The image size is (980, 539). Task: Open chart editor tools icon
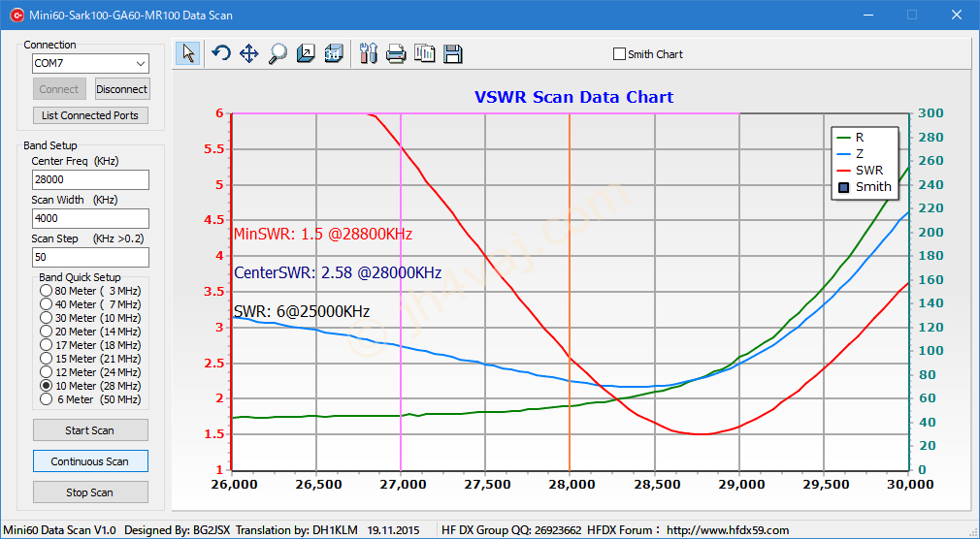tap(369, 53)
